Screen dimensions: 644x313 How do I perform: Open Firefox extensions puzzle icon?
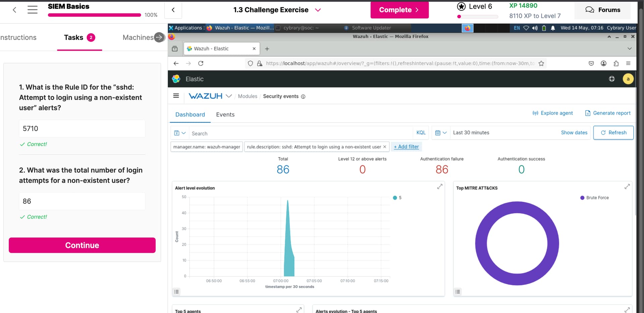pyautogui.click(x=616, y=63)
